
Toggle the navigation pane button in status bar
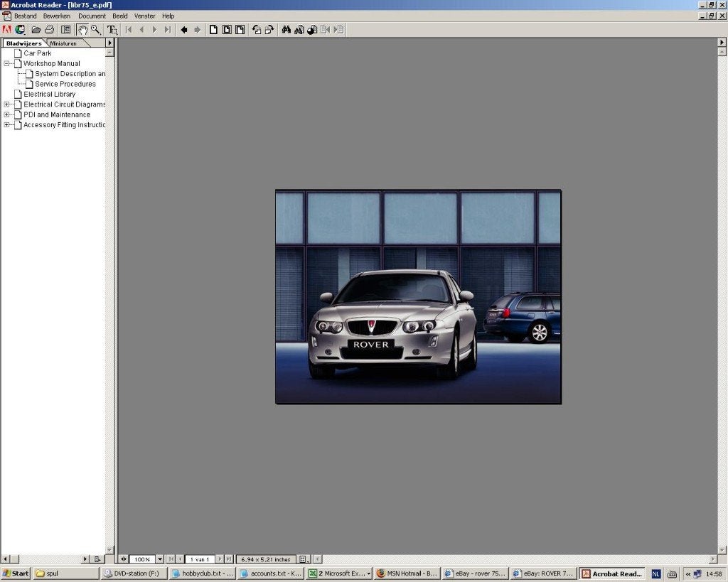pyautogui.click(x=124, y=559)
